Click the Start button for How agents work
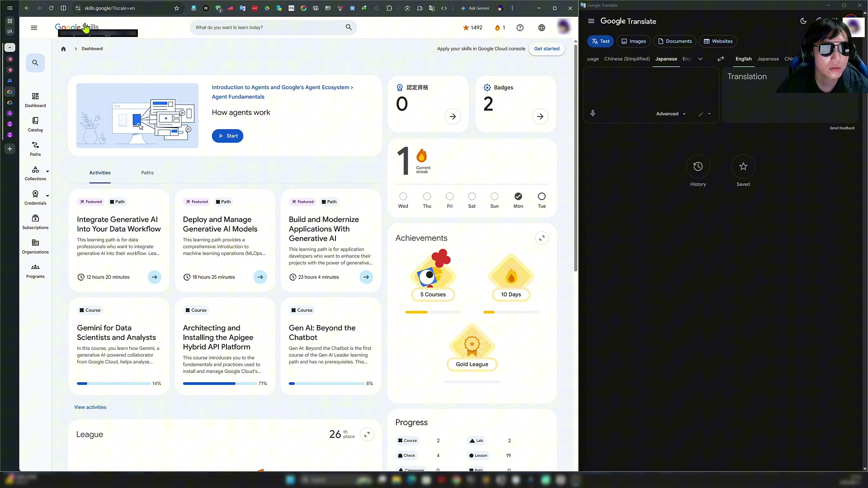 coord(227,136)
